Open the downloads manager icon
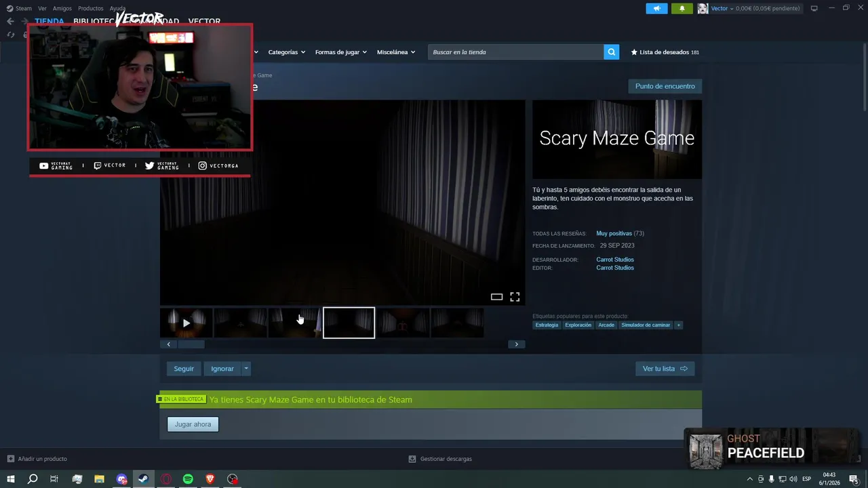Viewport: 868px width, 488px height. [x=412, y=459]
